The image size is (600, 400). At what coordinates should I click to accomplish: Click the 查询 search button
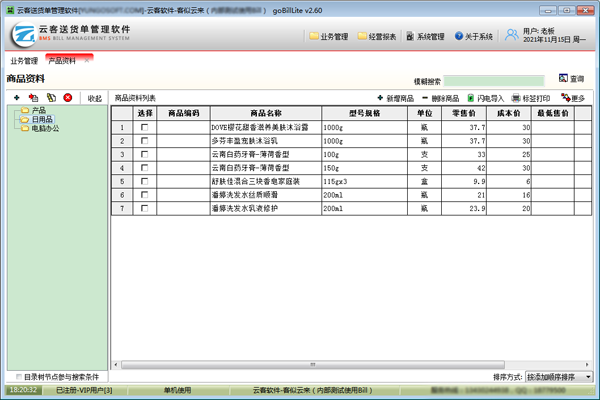pyautogui.click(x=571, y=78)
